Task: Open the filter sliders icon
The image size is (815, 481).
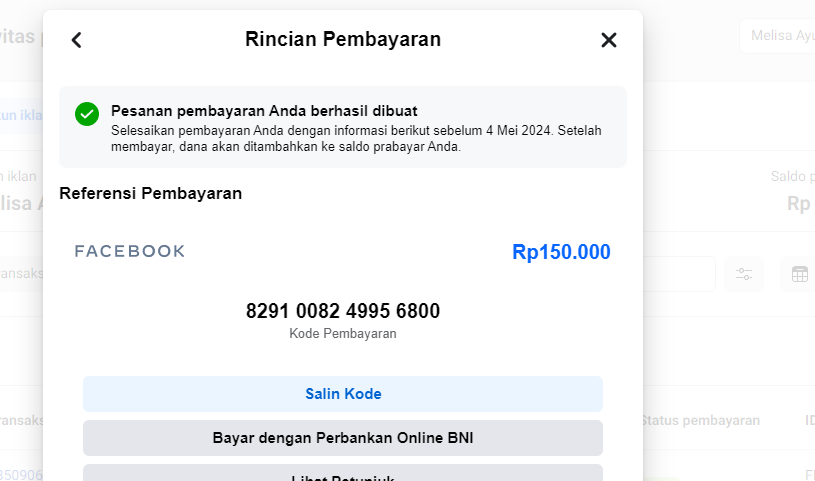Action: point(744,274)
